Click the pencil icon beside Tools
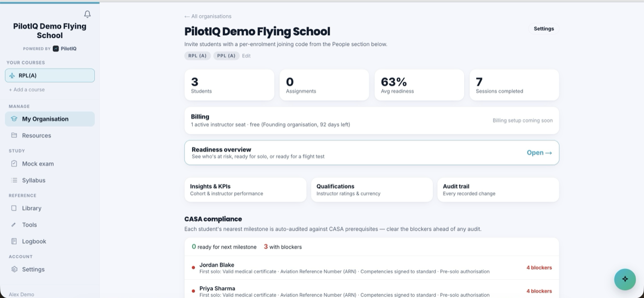 (14, 224)
